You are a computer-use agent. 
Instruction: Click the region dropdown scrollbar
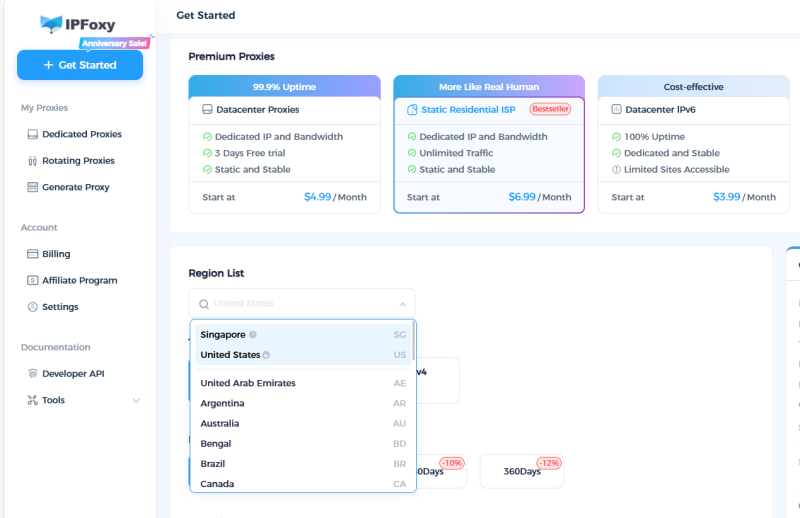pyautogui.click(x=413, y=341)
